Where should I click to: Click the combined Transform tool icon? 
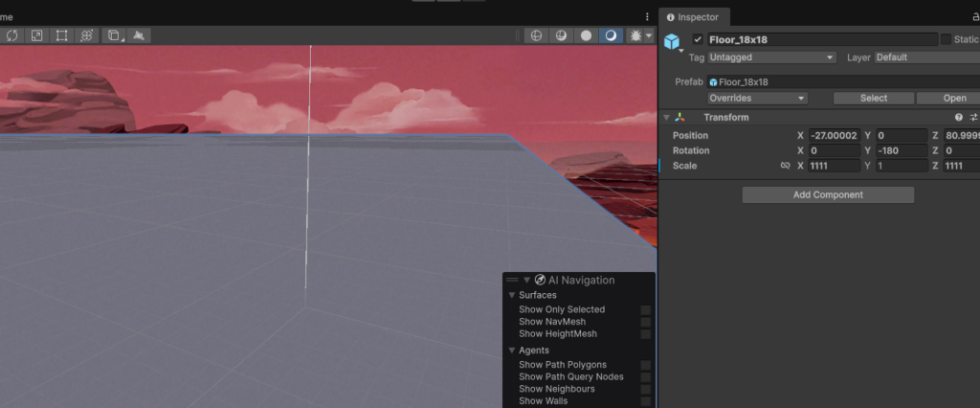click(87, 35)
